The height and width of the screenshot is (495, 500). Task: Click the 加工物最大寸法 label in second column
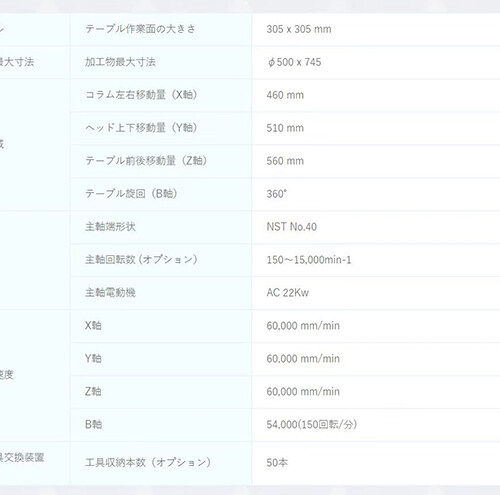coord(120,62)
